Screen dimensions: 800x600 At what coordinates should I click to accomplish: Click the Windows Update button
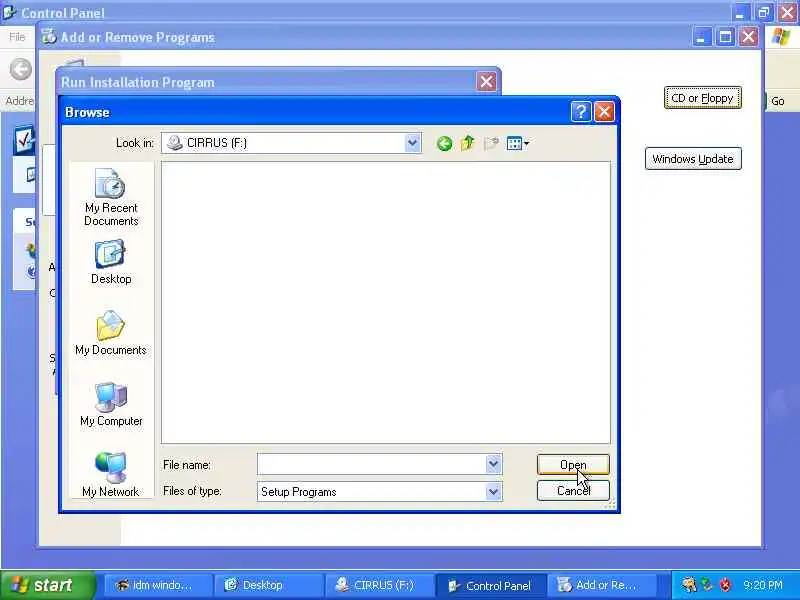[x=693, y=159]
